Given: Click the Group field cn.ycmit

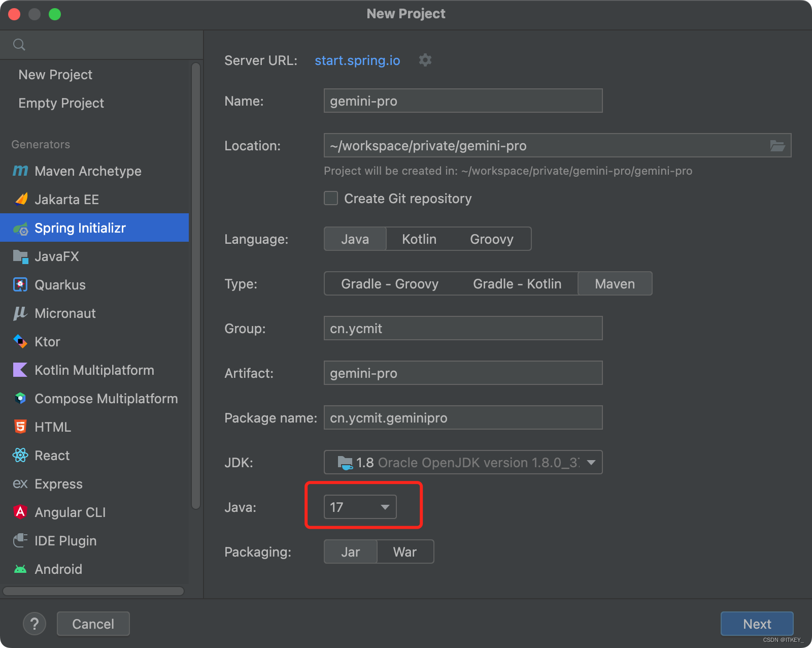Looking at the screenshot, I should 463,328.
